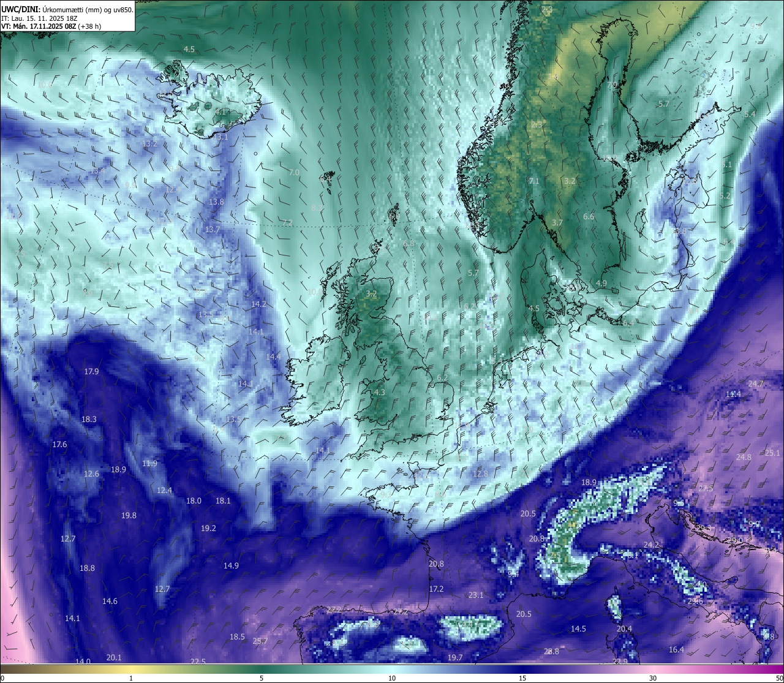The image size is (784, 683).
Task: Click the map value '18.0'
Action: (x=194, y=500)
